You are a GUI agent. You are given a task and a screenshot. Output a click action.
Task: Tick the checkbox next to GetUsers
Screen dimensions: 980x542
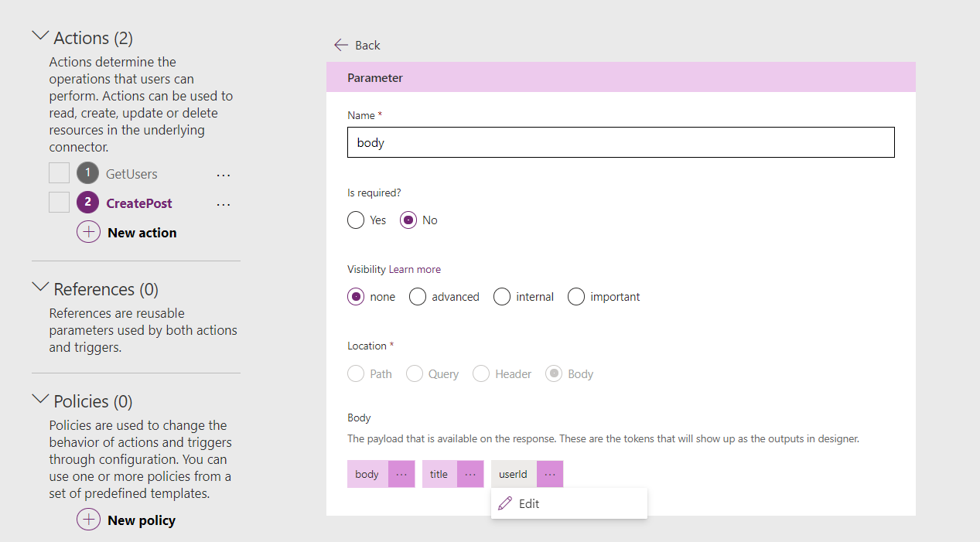[60, 173]
